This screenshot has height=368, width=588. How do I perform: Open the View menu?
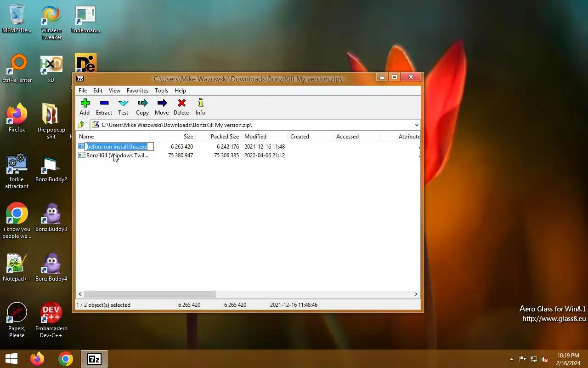[114, 91]
